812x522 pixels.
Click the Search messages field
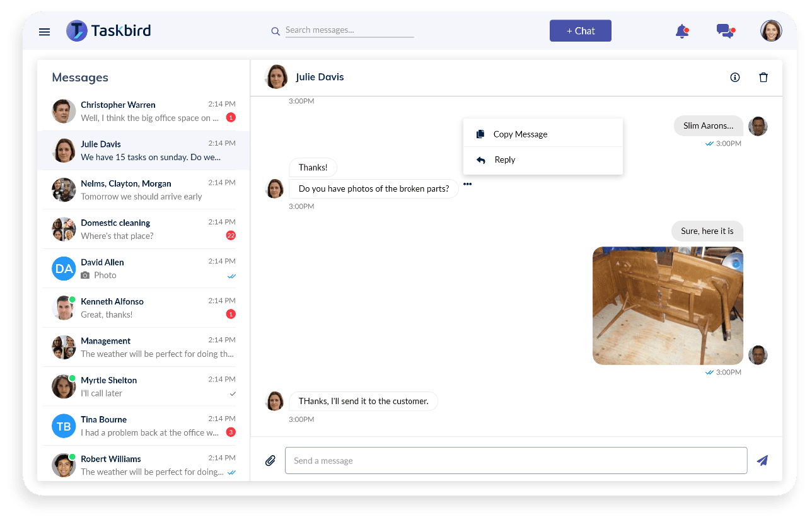(349, 30)
